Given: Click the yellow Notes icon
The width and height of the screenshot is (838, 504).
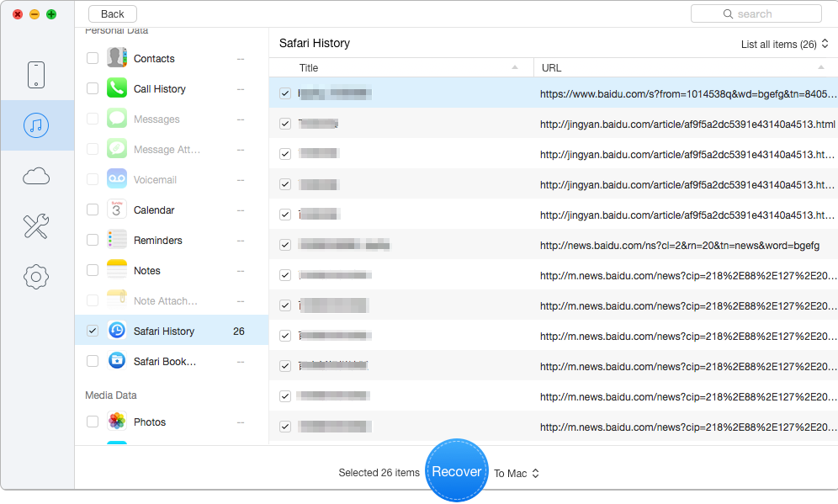Looking at the screenshot, I should click(x=116, y=270).
